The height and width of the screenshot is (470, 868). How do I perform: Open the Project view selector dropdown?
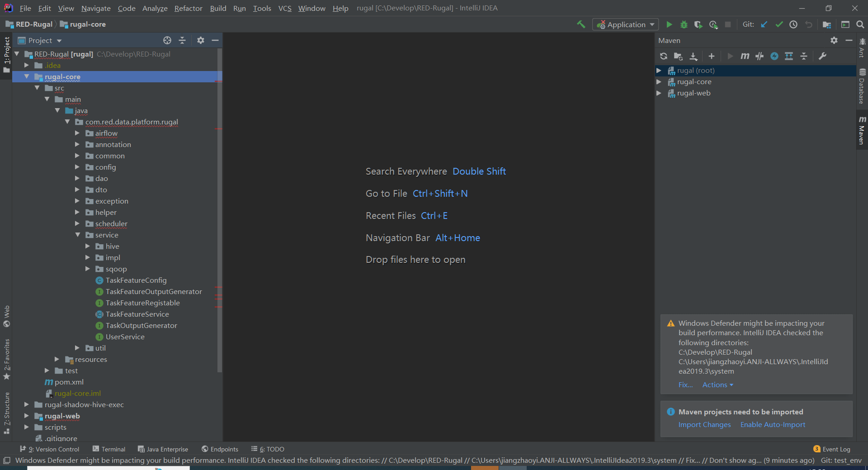click(x=40, y=40)
